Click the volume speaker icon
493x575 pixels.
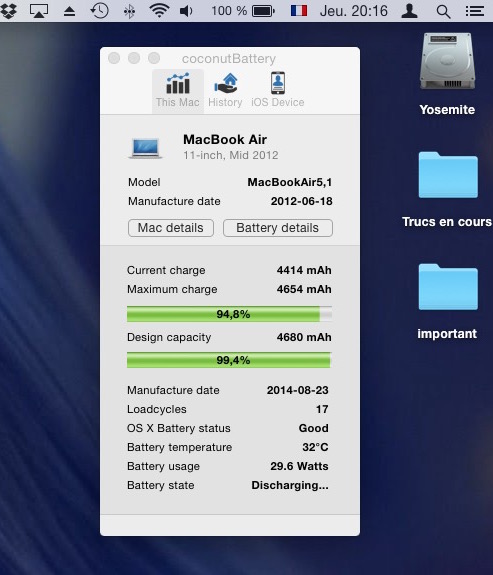coord(186,11)
